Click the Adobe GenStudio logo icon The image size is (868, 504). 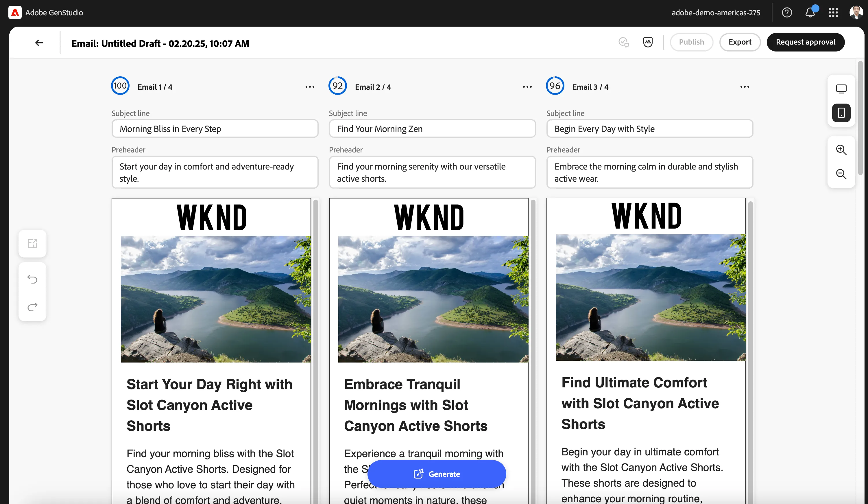(x=15, y=12)
